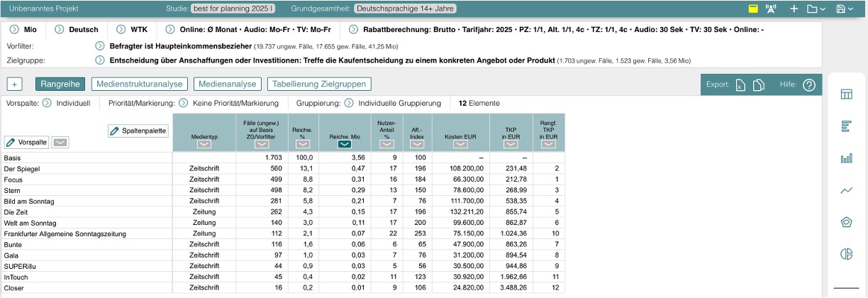Switch to Medienstrukturanalyse tab
868x298 pixels.
tap(139, 84)
